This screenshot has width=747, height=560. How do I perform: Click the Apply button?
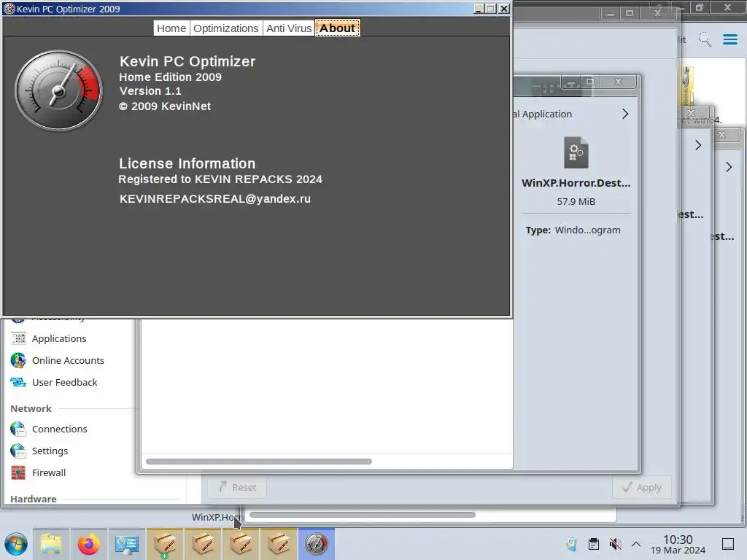(642, 488)
